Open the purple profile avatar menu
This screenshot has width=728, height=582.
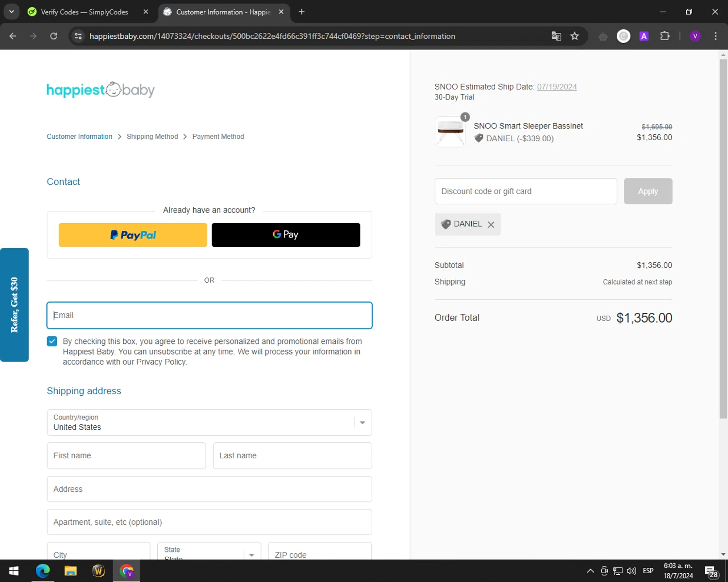(695, 36)
